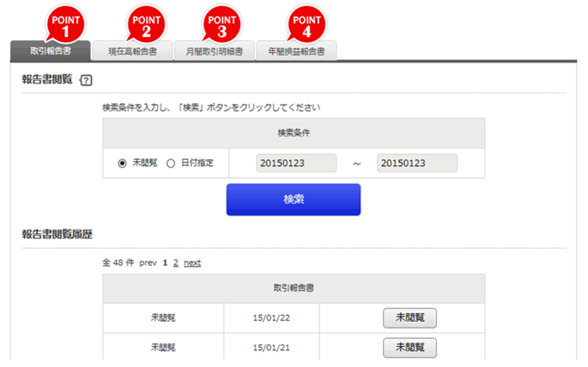Open help icon beside 報告書閲覧 heading
The height and width of the screenshot is (367, 588).
coord(86,80)
